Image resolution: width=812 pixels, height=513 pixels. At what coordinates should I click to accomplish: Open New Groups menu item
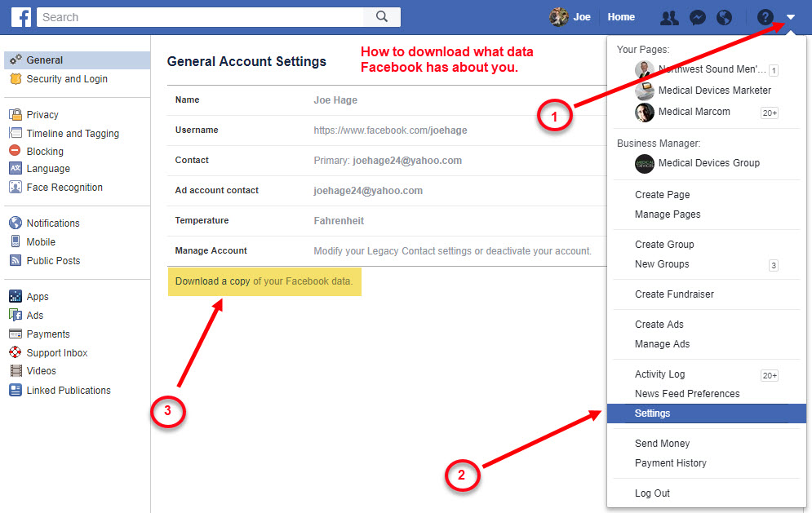(662, 264)
